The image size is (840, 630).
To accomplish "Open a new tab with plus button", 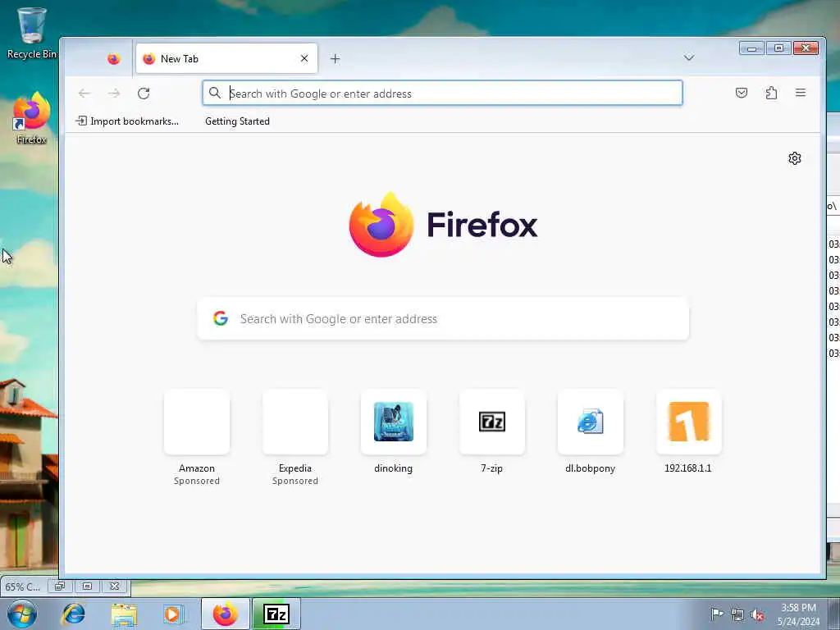I will click(x=335, y=59).
